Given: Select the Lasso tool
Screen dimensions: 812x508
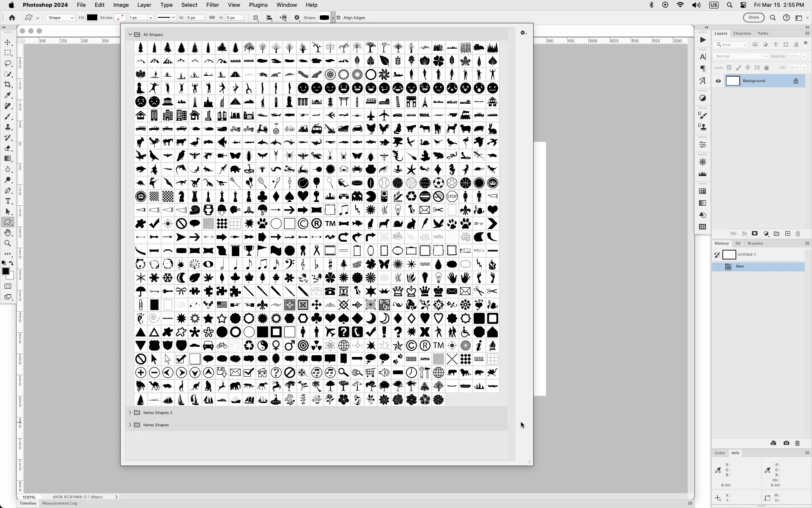Looking at the screenshot, I should pyautogui.click(x=8, y=63).
